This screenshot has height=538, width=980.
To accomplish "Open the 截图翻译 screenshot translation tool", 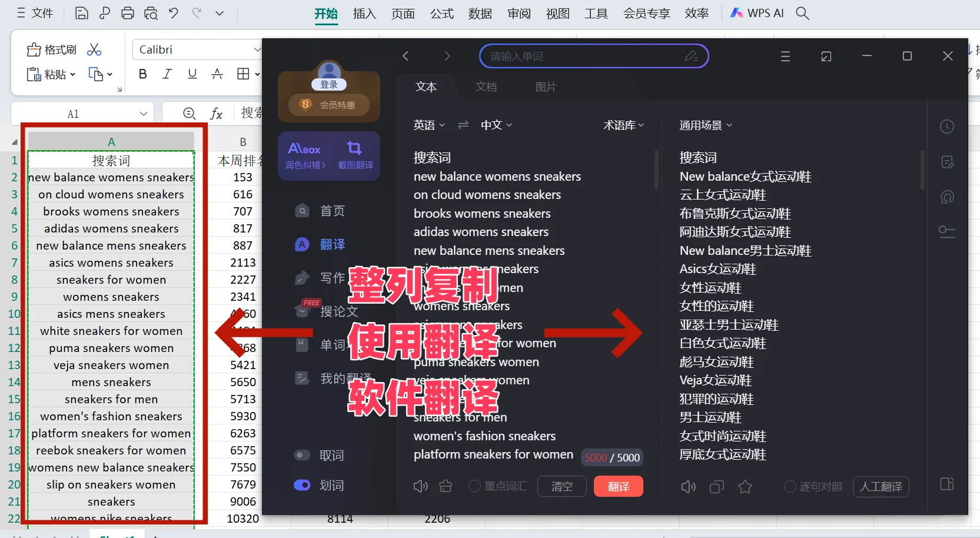I will [355, 156].
